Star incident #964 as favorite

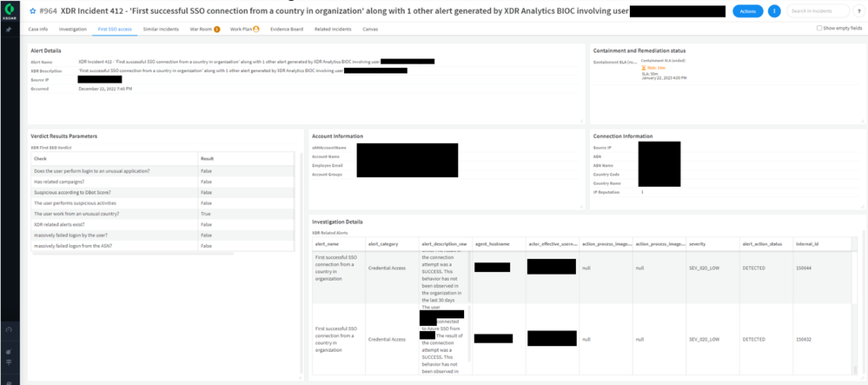tap(32, 10)
